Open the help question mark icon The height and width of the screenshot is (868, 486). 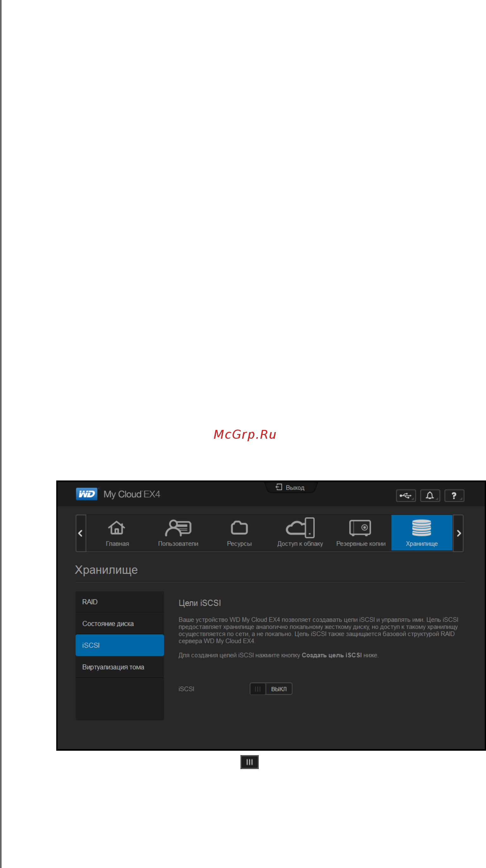click(x=454, y=496)
